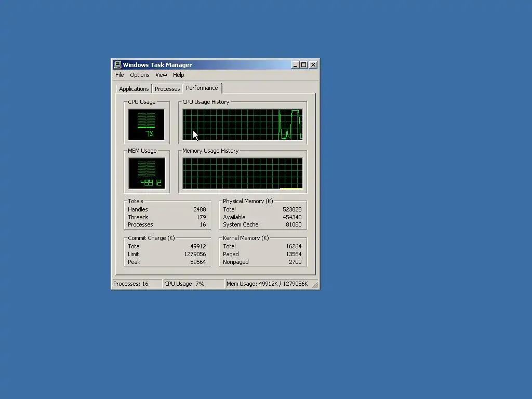
Task: Click status bar 'CPU Usage: 7%' entry
Action: click(x=193, y=284)
